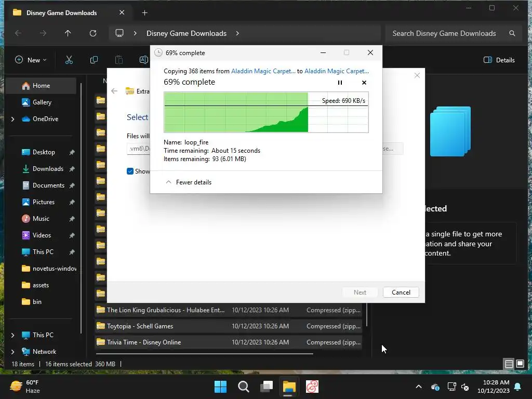Open the novetus-windows folder in sidebar
Image resolution: width=532 pixels, height=399 pixels.
(48, 269)
